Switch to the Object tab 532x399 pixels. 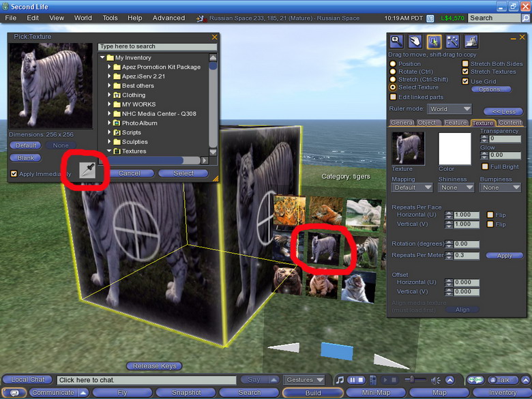(427, 123)
